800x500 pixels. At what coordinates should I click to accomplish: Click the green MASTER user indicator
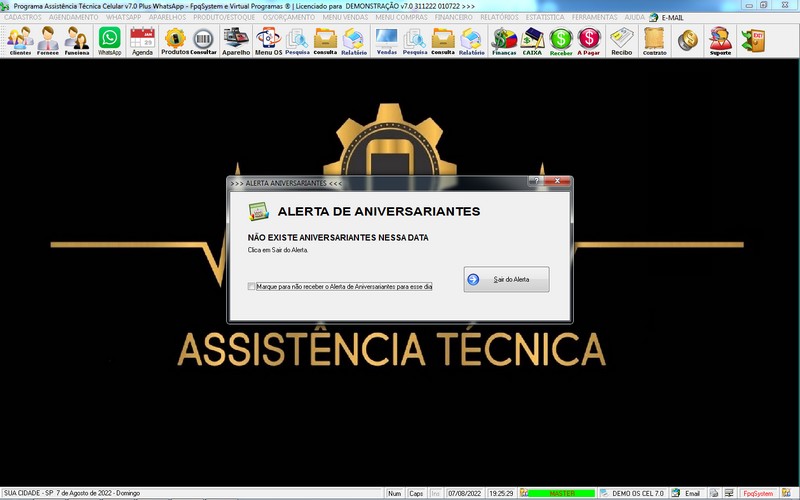561,493
